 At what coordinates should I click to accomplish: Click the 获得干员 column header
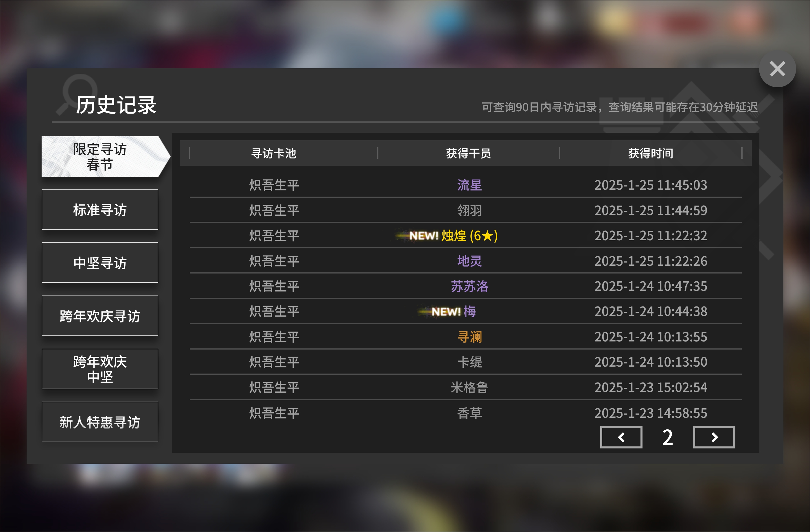click(x=468, y=153)
